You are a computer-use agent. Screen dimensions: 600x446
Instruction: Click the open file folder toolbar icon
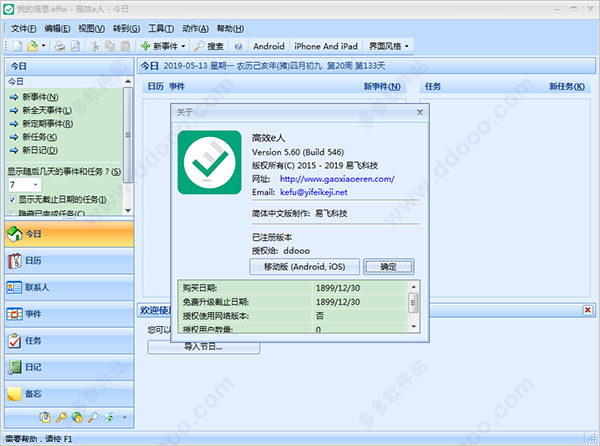(x=33, y=46)
